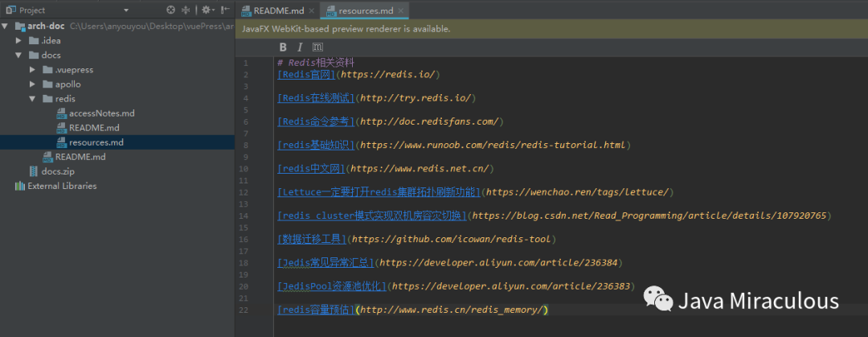Click the URL http://www.redis.cn/redis_memory/
Image resolution: width=868 pixels, height=337 pixels.
pos(451,310)
